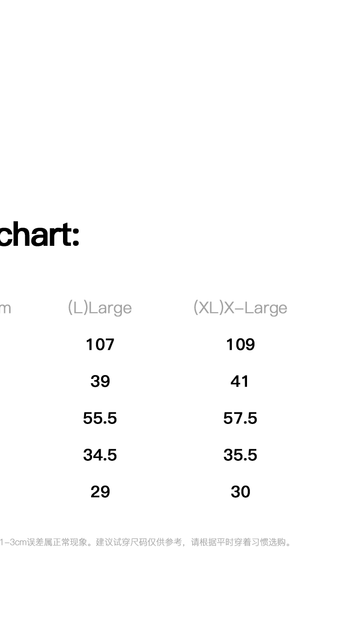
Task: Click the cut-off "m" column header
Action: pos(5,308)
